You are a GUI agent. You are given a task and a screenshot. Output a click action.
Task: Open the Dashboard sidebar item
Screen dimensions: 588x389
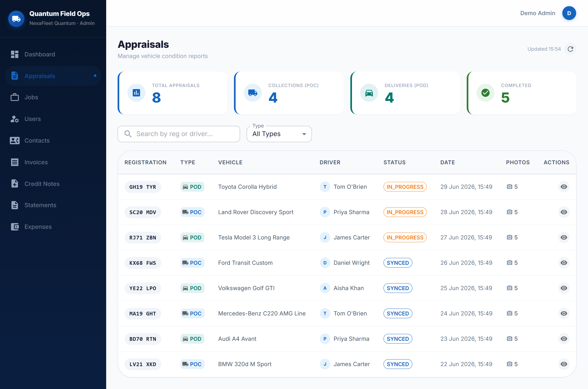53,54
